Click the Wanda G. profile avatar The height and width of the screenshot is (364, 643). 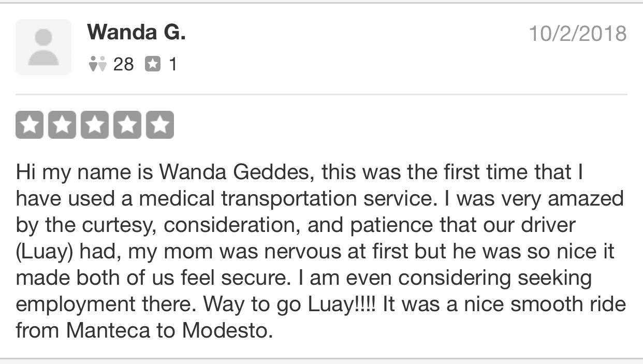pos(43,47)
